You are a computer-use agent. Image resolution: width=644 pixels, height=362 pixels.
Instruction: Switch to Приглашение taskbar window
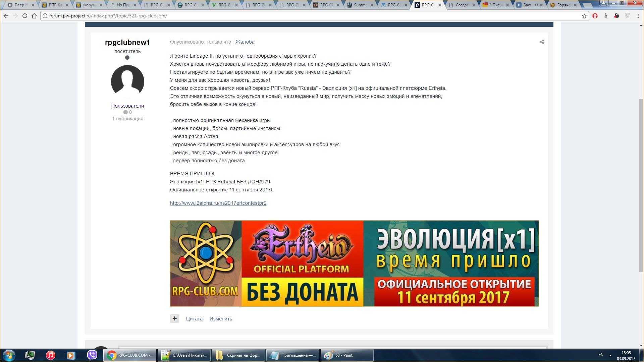293,355
